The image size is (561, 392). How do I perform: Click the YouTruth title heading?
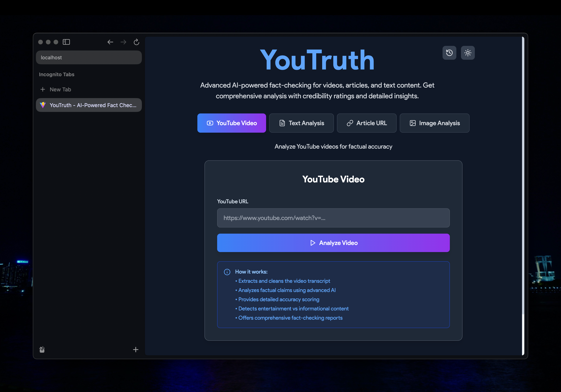coord(317,60)
